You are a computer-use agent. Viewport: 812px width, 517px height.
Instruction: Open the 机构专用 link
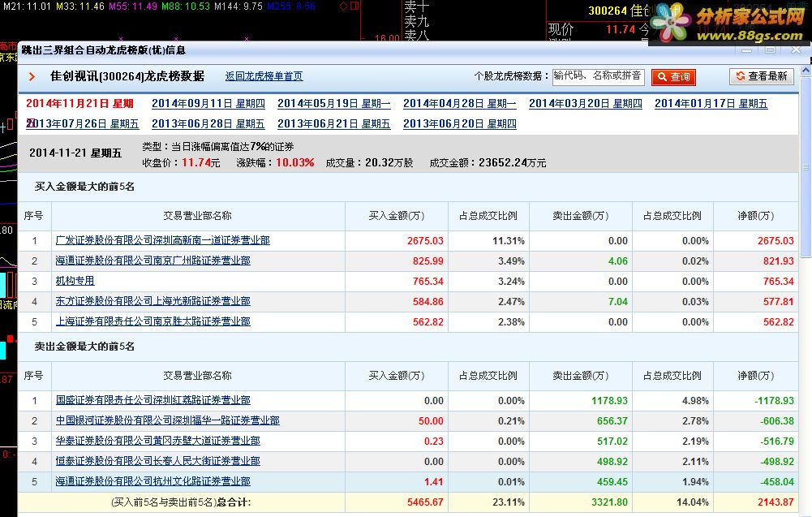pos(75,281)
